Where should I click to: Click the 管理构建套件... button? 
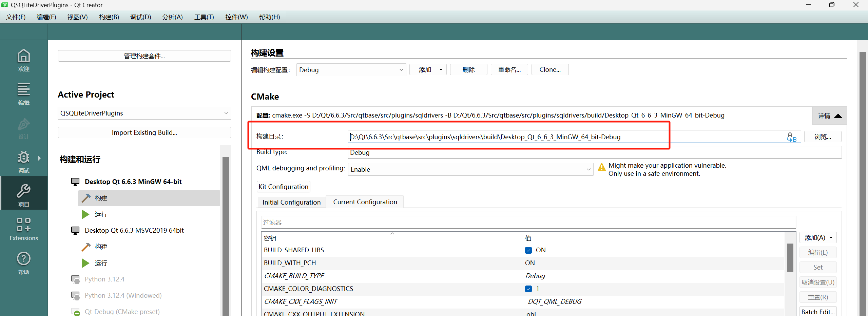click(144, 56)
